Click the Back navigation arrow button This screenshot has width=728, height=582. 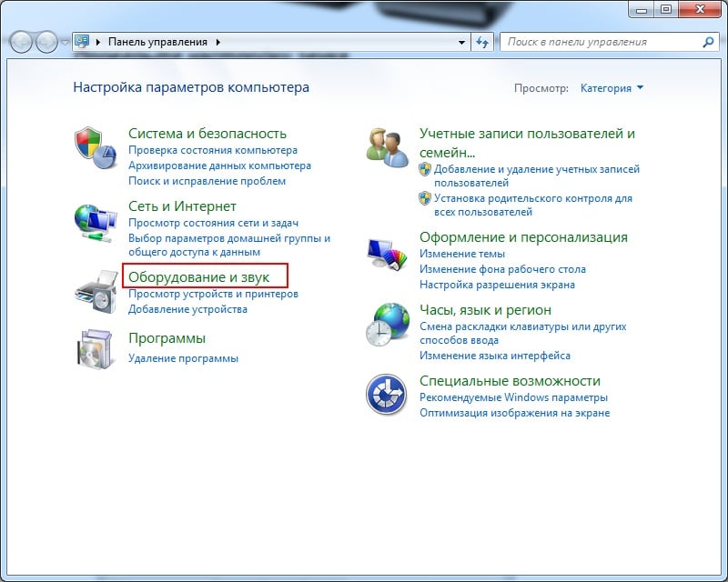pos(22,42)
